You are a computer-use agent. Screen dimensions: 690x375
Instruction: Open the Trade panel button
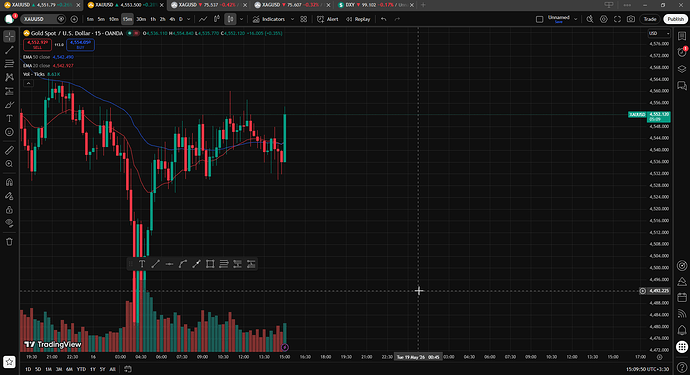tap(650, 19)
